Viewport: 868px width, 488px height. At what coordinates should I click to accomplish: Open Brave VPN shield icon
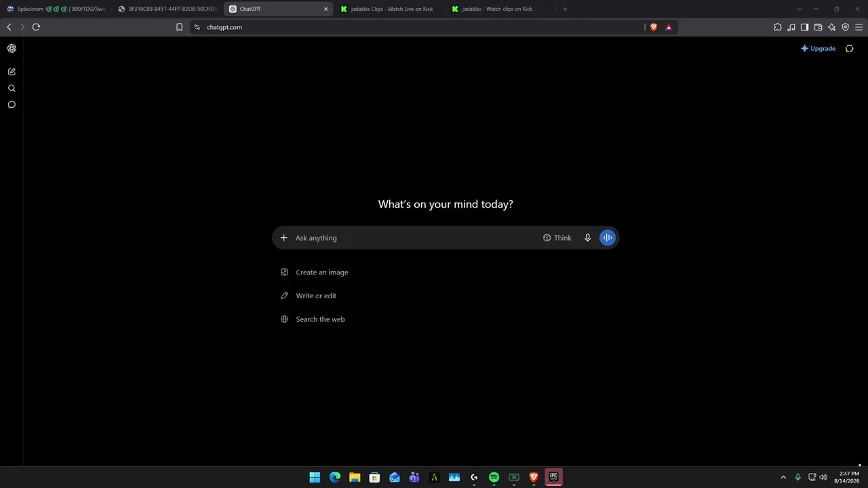pos(845,27)
